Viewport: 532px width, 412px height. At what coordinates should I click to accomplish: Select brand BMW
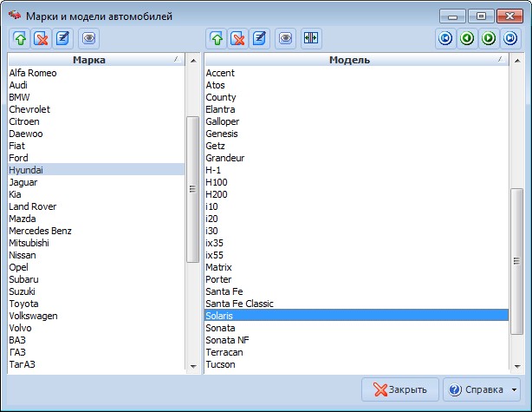coord(96,97)
